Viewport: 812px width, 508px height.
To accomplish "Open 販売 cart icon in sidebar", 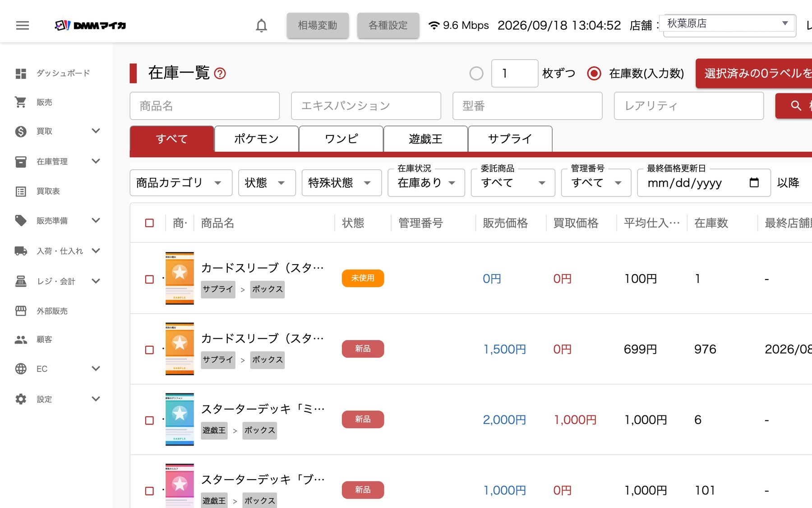I will pyautogui.click(x=21, y=103).
